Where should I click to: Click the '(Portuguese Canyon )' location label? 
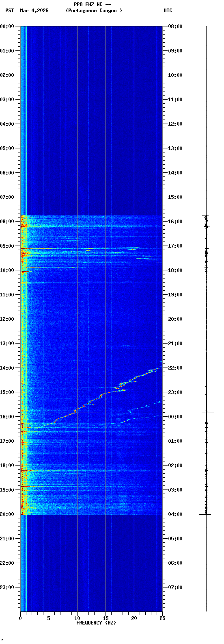coord(94,11)
